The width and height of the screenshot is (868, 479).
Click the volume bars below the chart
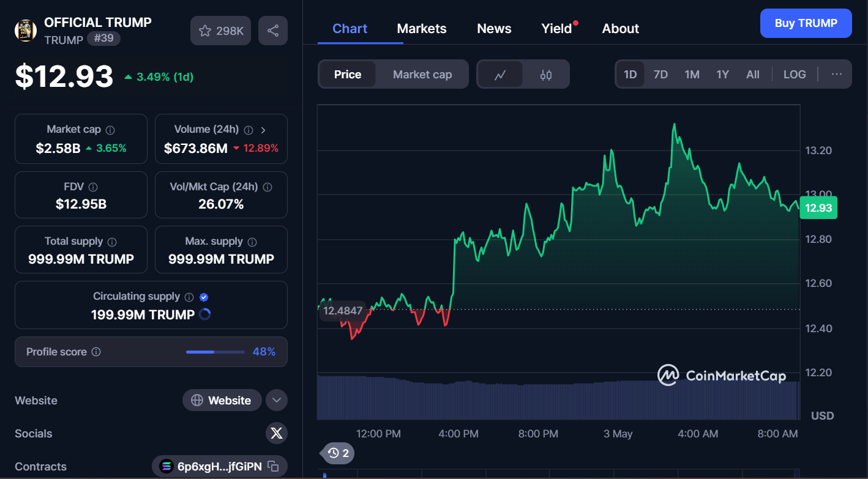[x=558, y=398]
